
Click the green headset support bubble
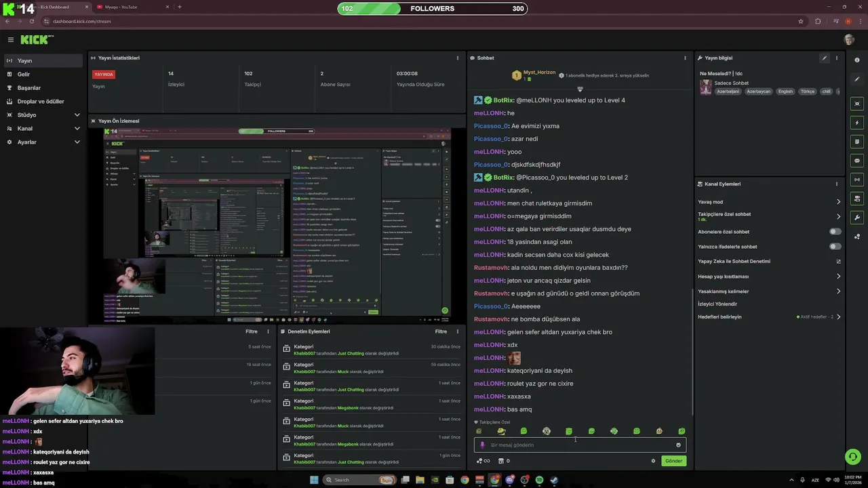(x=853, y=456)
